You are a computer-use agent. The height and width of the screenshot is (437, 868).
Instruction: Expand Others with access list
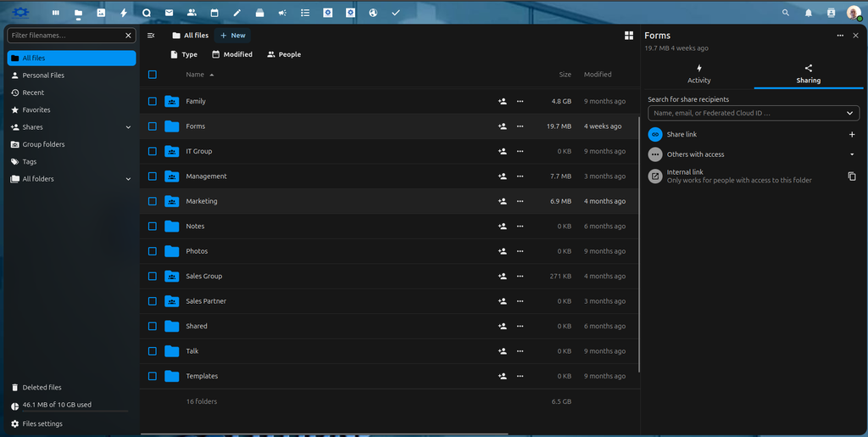(x=852, y=154)
